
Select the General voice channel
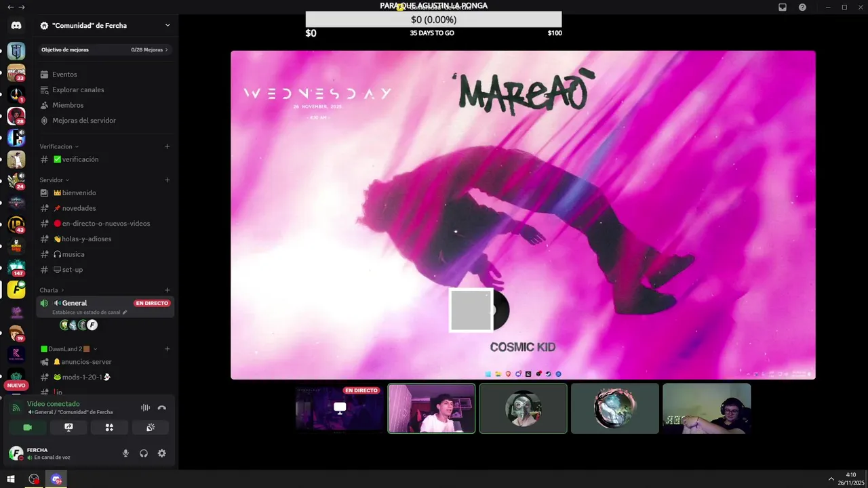[x=104, y=306]
